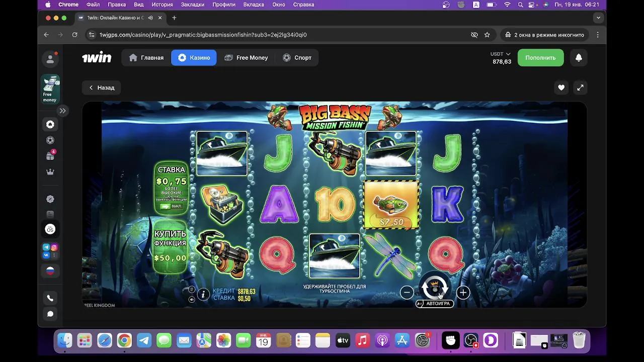Enter fullscreen with expand arrows icon
This screenshot has width=644, height=362.
(580, 87)
